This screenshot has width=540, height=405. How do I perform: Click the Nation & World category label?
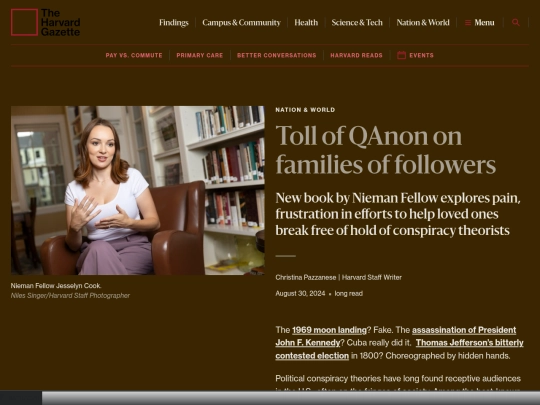[x=305, y=110]
